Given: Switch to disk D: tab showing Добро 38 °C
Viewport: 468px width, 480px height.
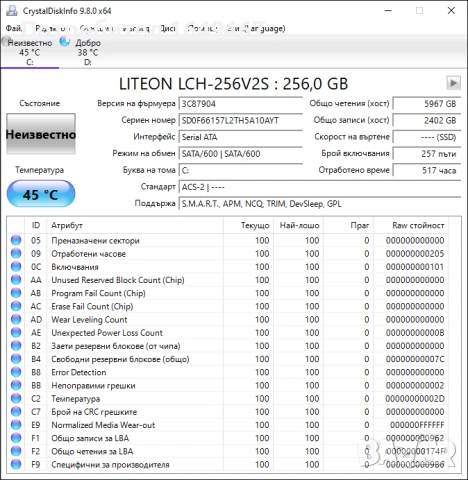Looking at the screenshot, I should 88,52.
